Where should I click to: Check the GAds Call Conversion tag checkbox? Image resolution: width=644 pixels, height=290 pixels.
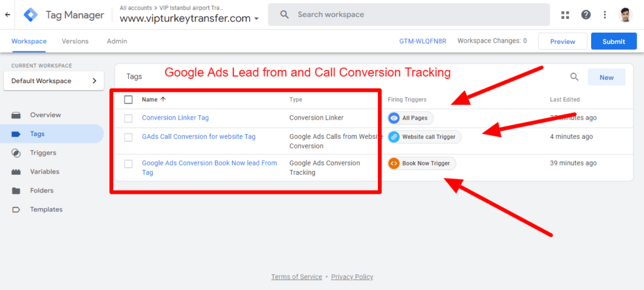click(128, 137)
